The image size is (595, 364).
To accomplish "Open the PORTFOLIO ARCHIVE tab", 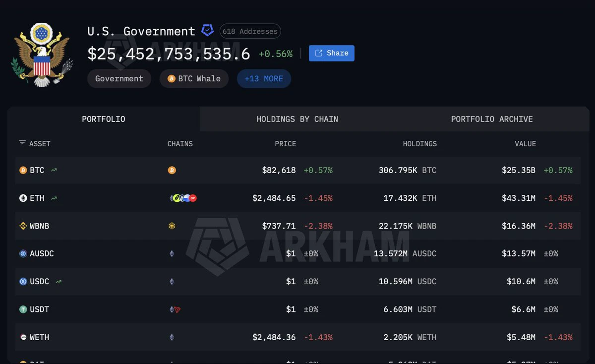I will coord(492,119).
